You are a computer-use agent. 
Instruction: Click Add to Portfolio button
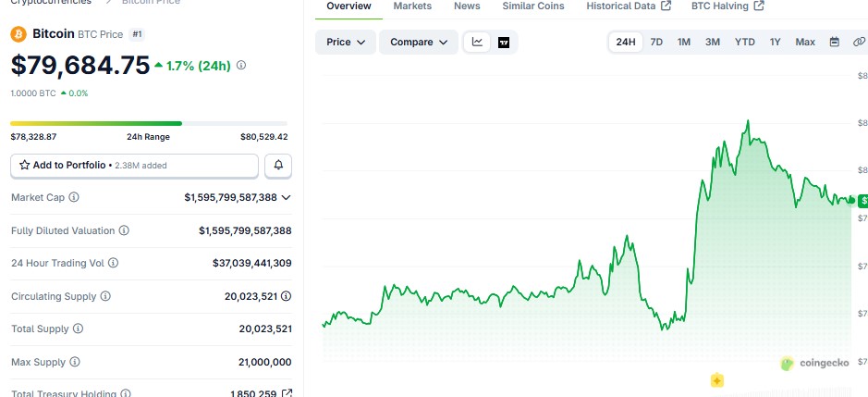(135, 166)
